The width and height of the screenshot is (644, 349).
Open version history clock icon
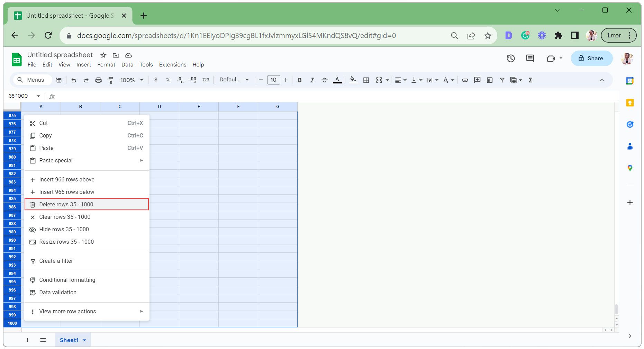click(x=510, y=59)
